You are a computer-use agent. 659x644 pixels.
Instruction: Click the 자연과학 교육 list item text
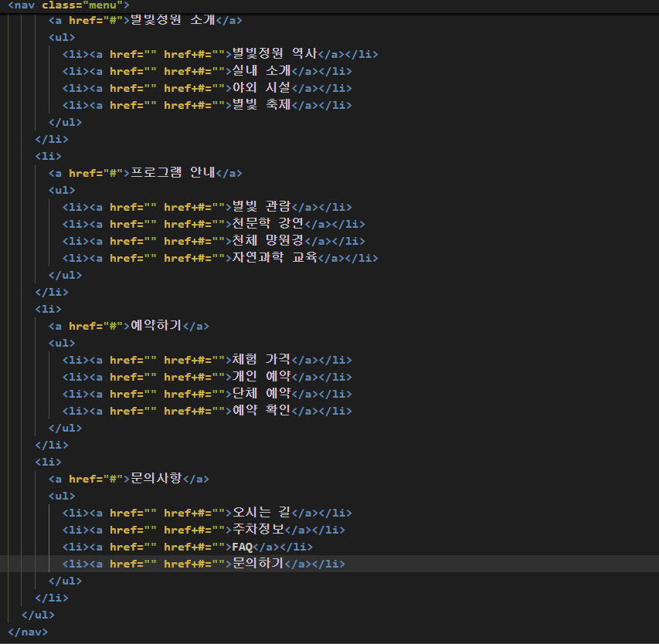[x=274, y=257]
